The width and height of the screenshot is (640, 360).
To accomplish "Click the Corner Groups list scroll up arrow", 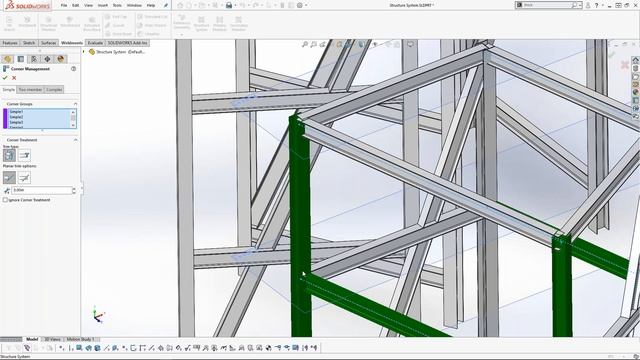I will tap(73, 112).
